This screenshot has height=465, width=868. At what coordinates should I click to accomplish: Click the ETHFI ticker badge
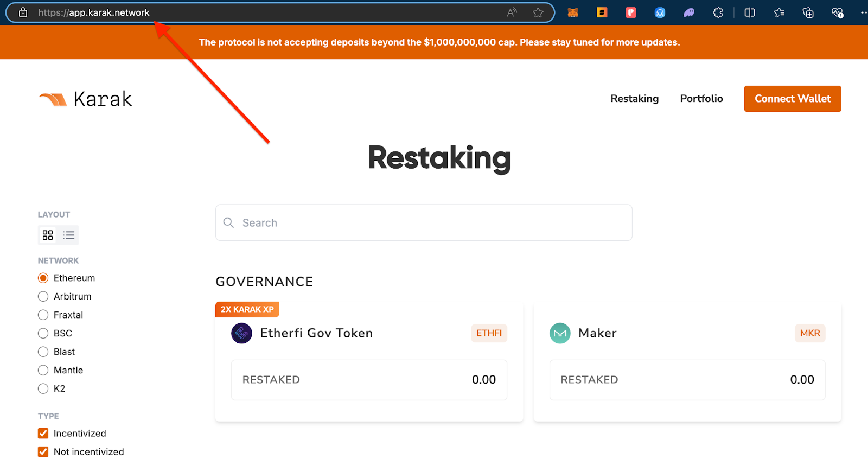pyautogui.click(x=489, y=333)
